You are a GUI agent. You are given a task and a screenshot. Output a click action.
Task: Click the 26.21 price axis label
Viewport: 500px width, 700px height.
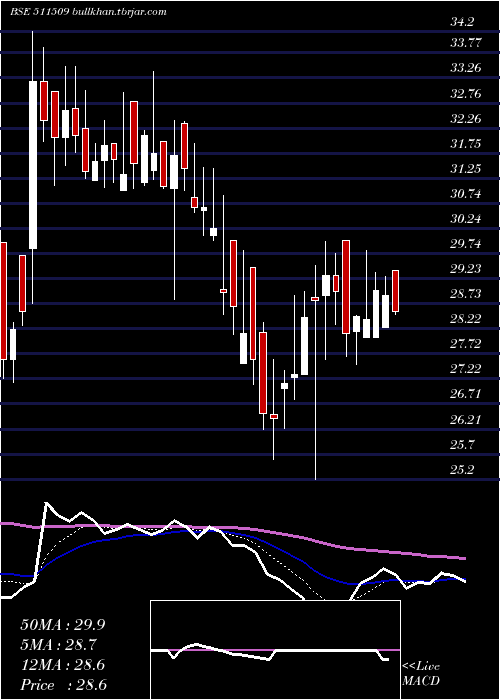coord(466,420)
